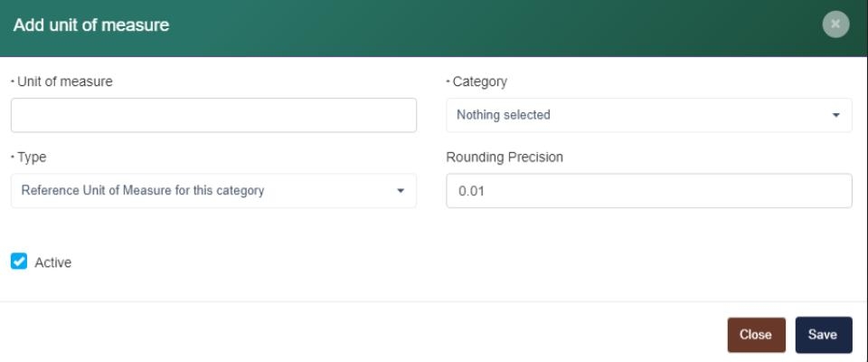Image resolution: width=868 pixels, height=362 pixels.
Task: Save the new unit of measure
Action: [x=822, y=335]
